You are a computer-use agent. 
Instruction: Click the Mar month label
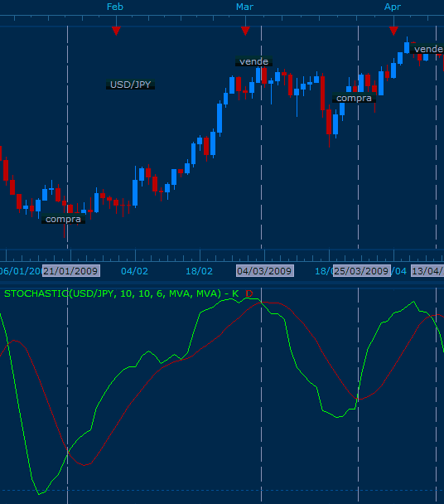click(245, 7)
